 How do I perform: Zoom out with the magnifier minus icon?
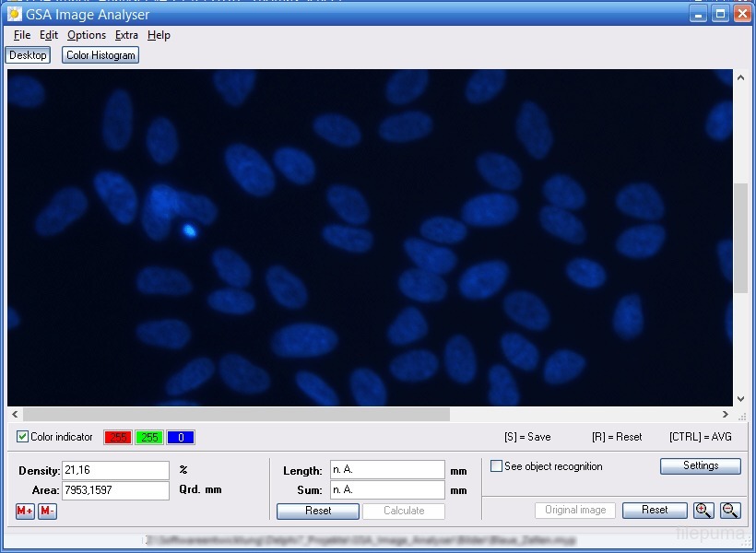(x=730, y=511)
